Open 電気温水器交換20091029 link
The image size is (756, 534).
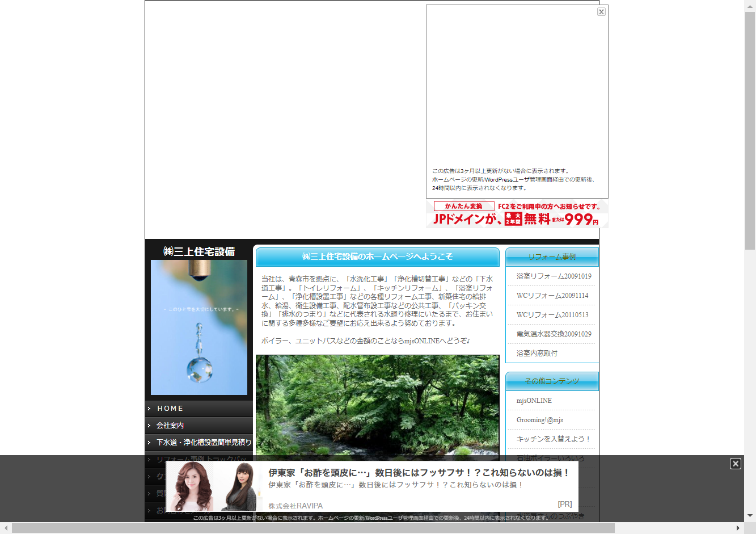click(554, 334)
